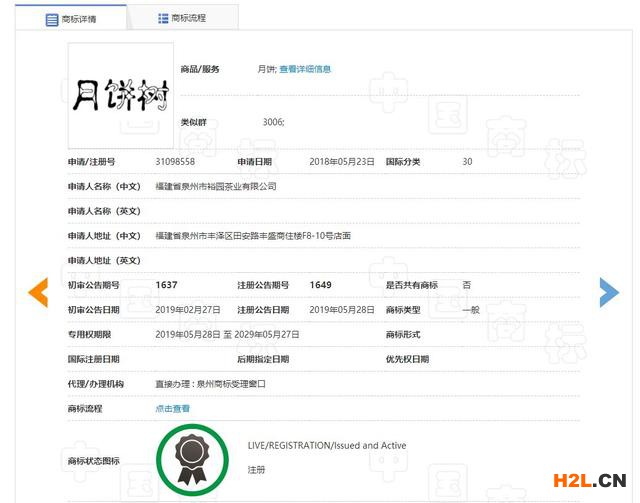Click the green registration ribbon badge
The image size is (640, 503).
pyautogui.click(x=192, y=459)
